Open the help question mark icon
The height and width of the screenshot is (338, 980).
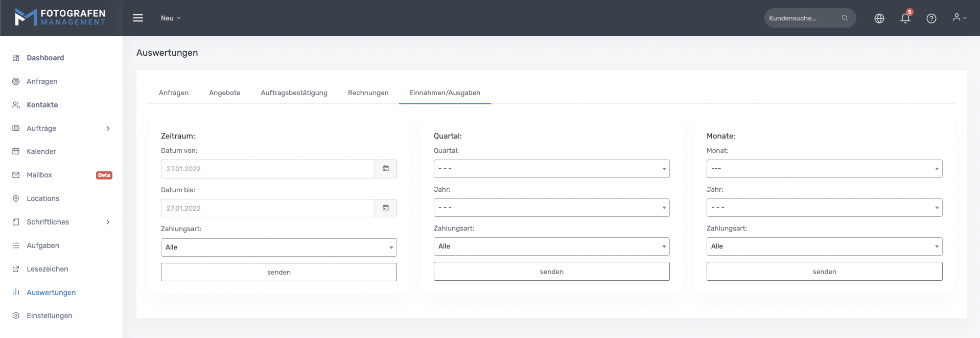[931, 18]
